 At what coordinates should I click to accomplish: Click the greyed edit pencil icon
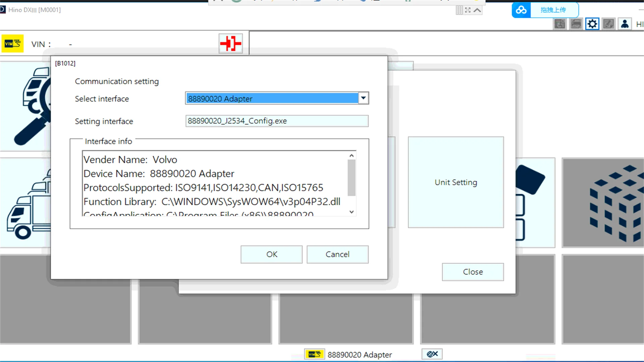608,24
